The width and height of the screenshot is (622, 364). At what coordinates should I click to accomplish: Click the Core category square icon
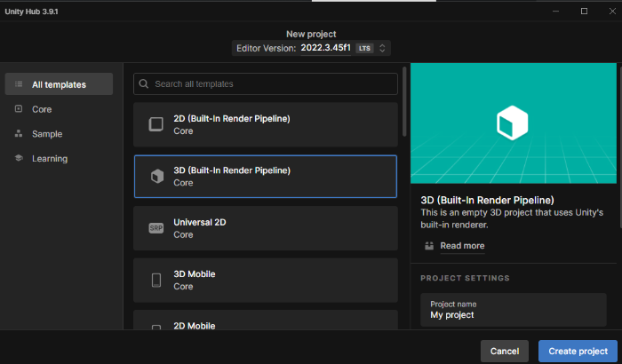pyautogui.click(x=19, y=108)
